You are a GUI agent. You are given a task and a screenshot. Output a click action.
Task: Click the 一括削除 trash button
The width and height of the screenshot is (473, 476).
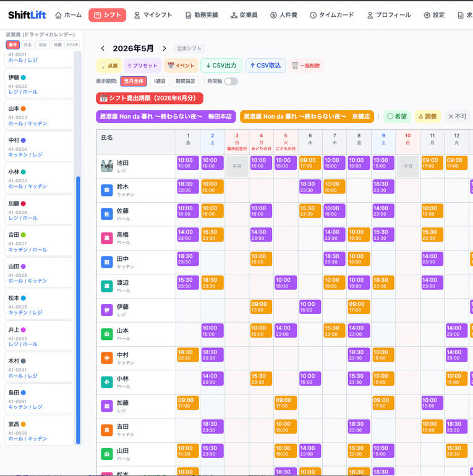click(x=306, y=66)
